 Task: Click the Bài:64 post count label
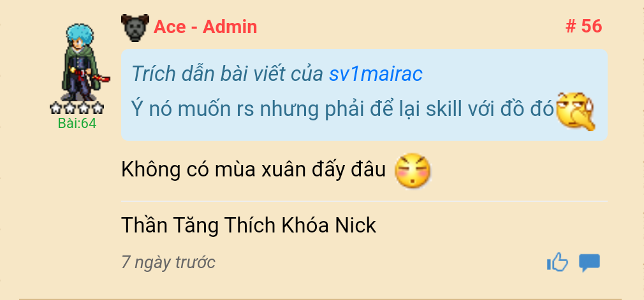(77, 123)
